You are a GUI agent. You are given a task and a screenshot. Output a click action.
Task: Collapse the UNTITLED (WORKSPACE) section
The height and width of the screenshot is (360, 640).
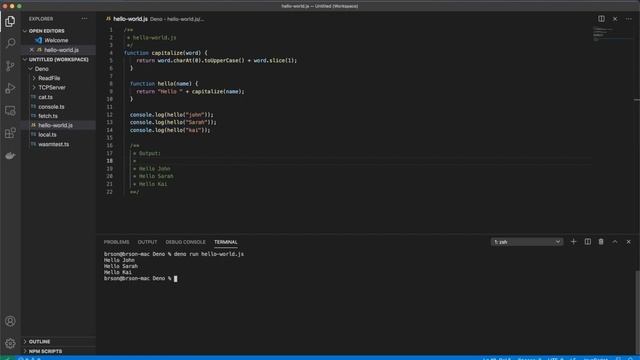(25, 60)
